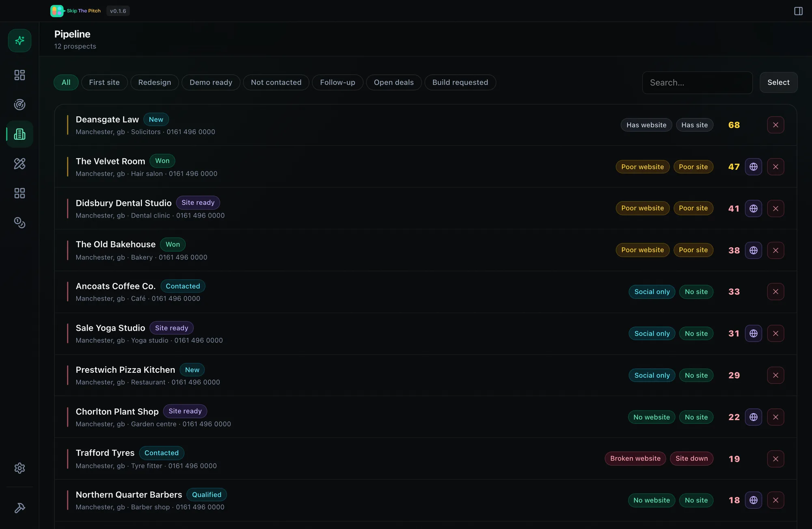Remove Prestwich Pizza Kitchen with the X button
Screen dimensions: 812x529
point(775,376)
